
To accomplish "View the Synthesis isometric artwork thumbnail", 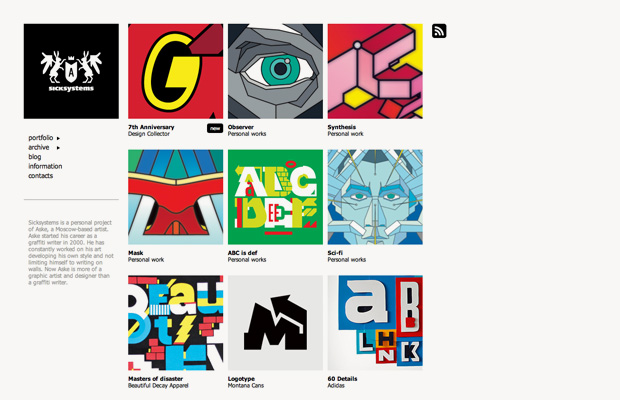I will pyautogui.click(x=375, y=71).
